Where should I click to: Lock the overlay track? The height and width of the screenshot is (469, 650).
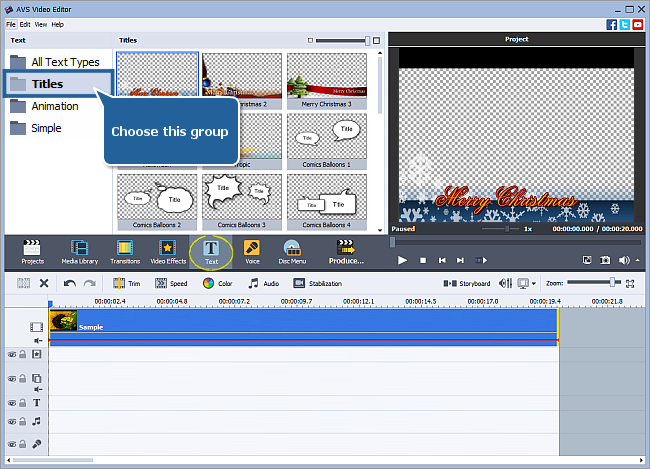(23, 378)
